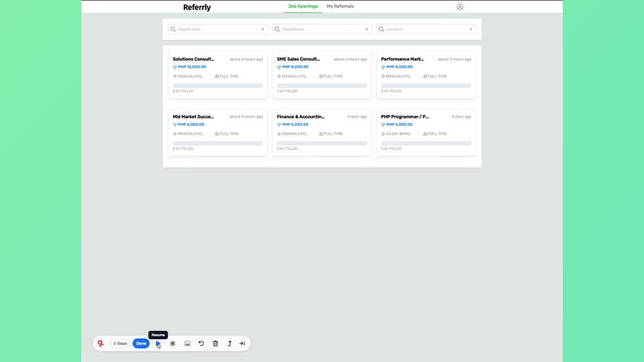Image resolution: width=644 pixels, height=362 pixels.
Task: Click into the Search Jobs input
Action: 218,29
